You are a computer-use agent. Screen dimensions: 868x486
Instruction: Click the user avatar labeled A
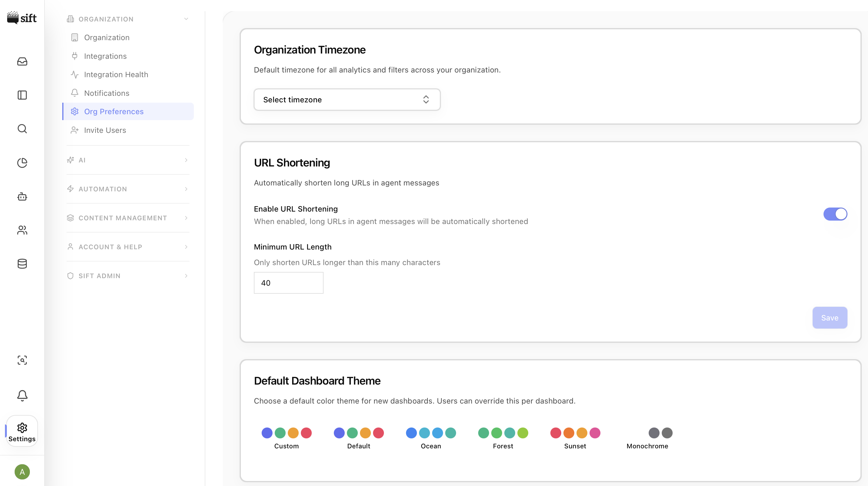coord(22,471)
